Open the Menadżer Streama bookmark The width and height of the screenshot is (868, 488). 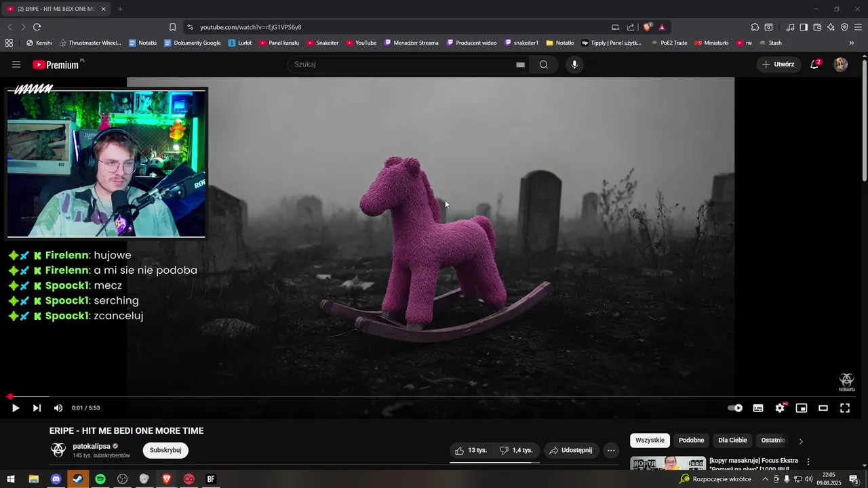pos(410,43)
